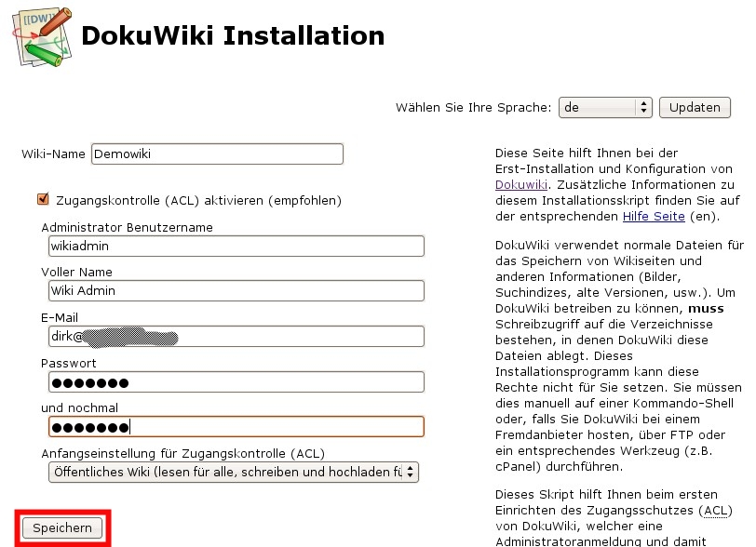The image size is (756, 547).
Task: Toggle the Zugangskontrolle (ACL) aktivieren checkbox
Action: [43, 199]
